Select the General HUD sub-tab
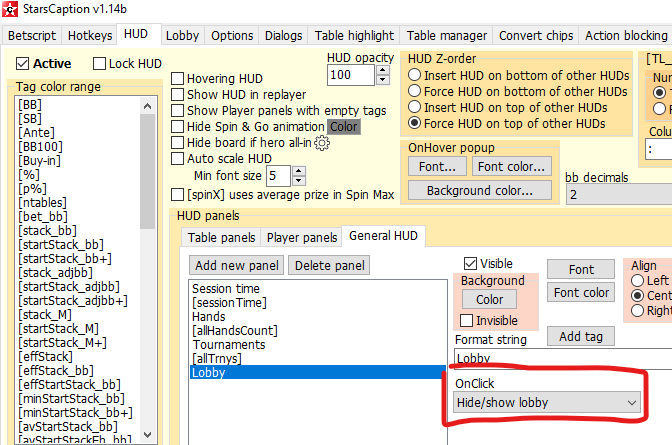Viewport: 672px width, 445px height. pos(384,236)
